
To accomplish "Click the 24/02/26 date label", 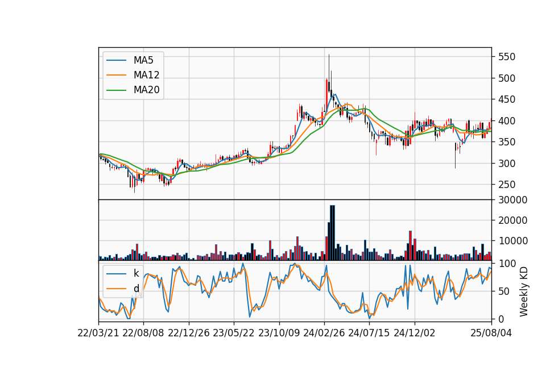I will click(x=324, y=333).
